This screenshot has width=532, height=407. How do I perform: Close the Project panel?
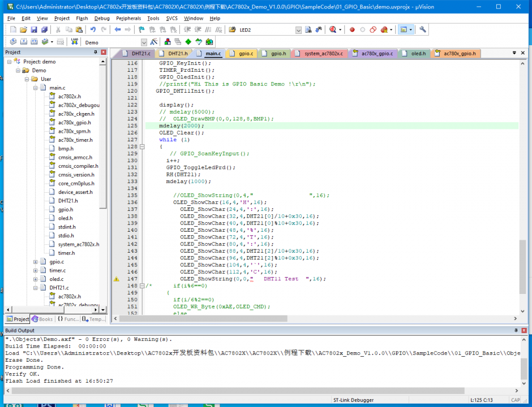click(104, 52)
